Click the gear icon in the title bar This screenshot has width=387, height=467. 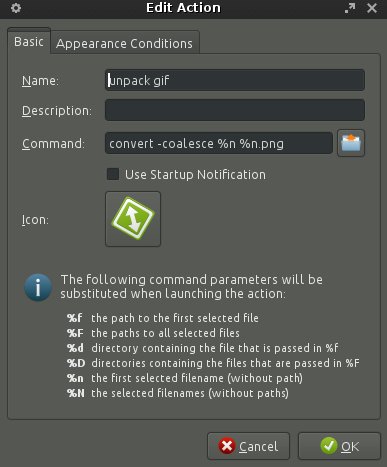tap(16, 8)
